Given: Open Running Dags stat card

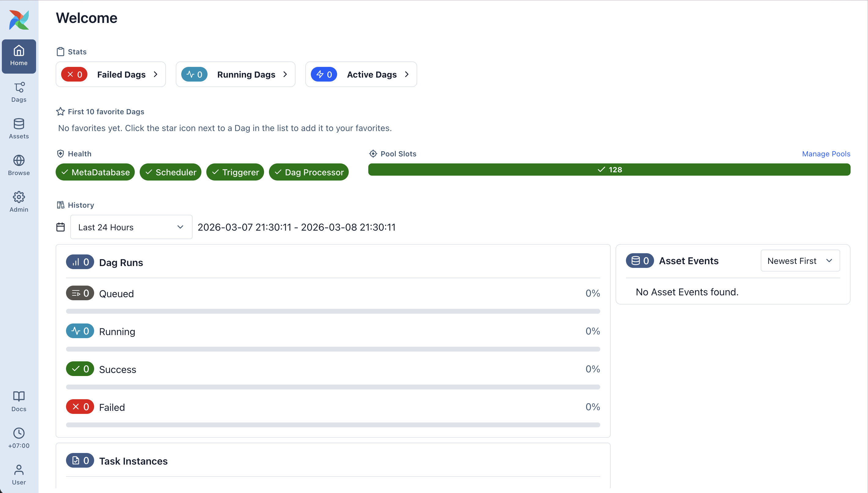Looking at the screenshot, I should click(x=235, y=74).
